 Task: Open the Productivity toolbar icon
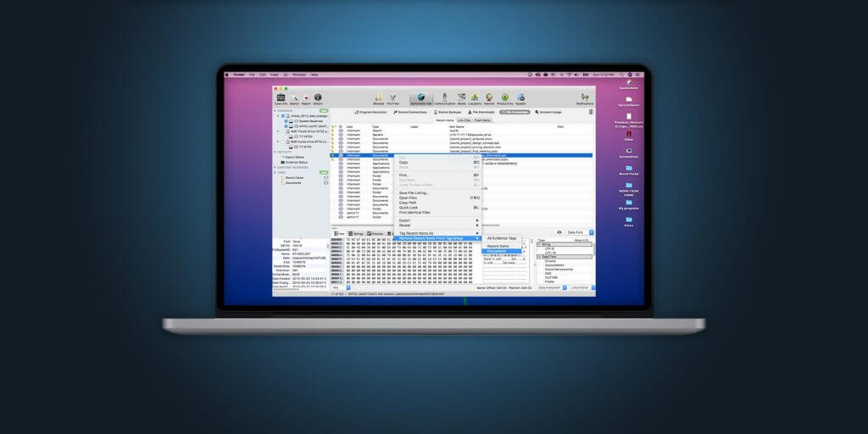(x=505, y=97)
